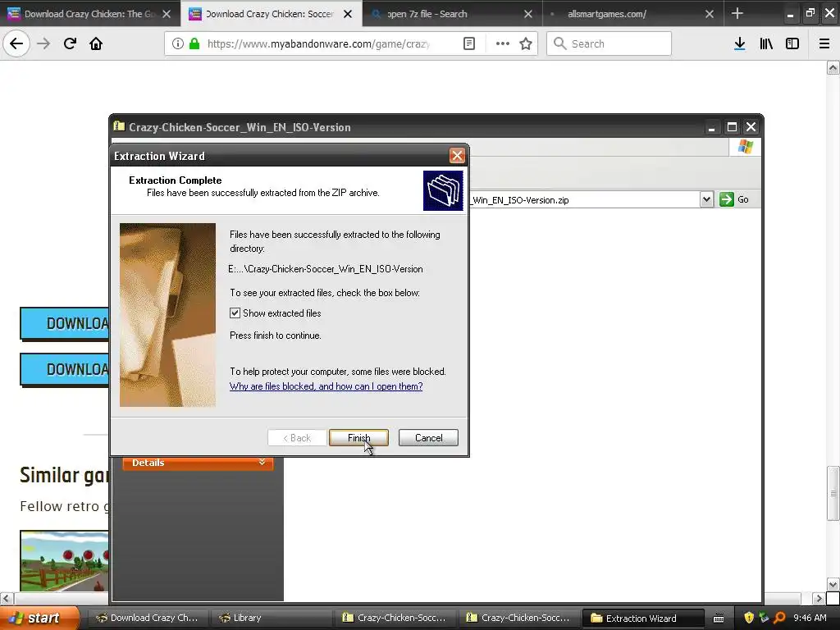The height and width of the screenshot is (630, 840).
Task: Open the Windows start menu
Action: pos(39,618)
